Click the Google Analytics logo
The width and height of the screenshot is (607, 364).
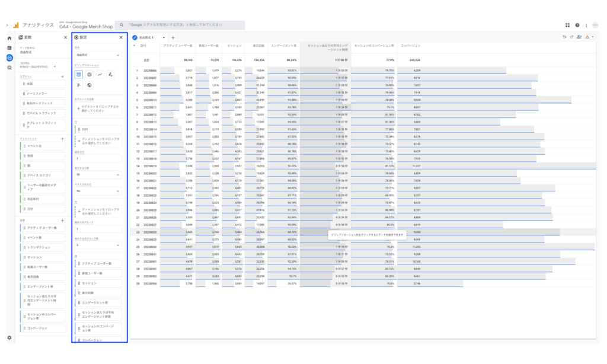click(x=16, y=25)
